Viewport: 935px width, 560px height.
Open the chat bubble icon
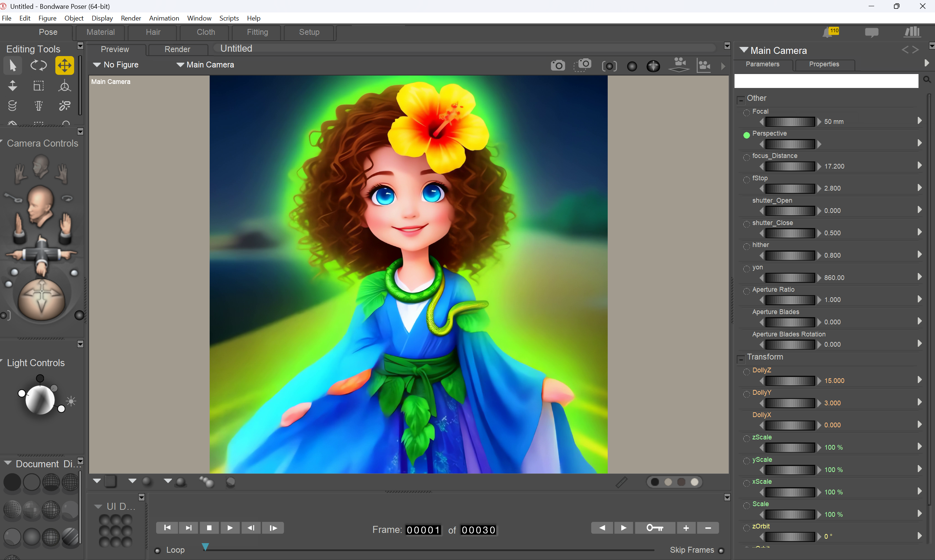point(872,33)
